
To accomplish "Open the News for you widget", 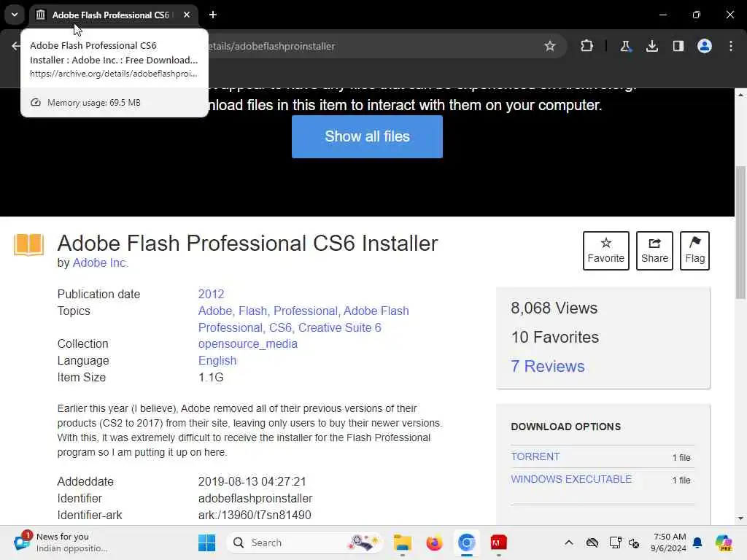I will point(61,542).
